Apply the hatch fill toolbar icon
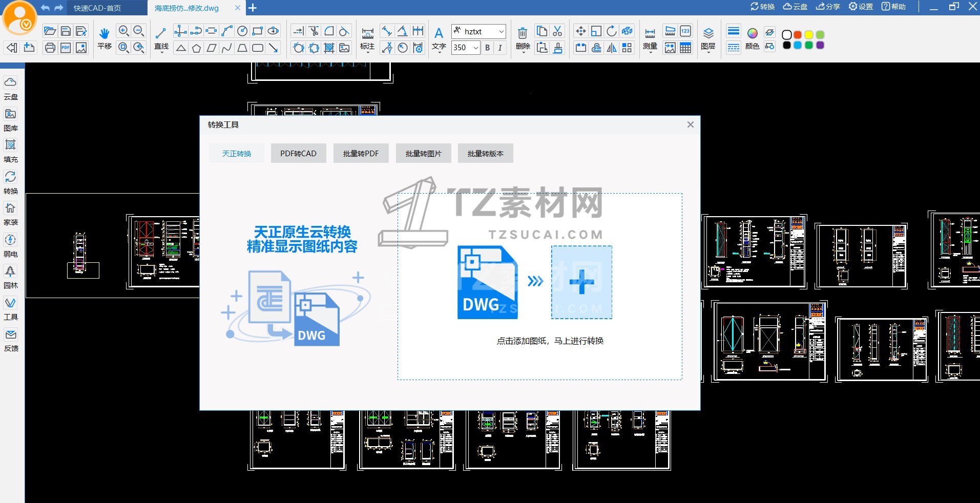980x503 pixels. click(x=329, y=48)
